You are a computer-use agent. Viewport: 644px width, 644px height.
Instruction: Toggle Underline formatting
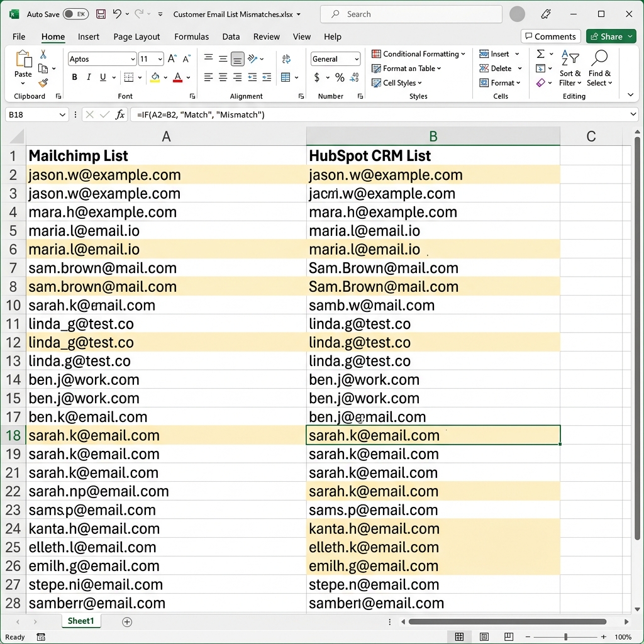(103, 77)
